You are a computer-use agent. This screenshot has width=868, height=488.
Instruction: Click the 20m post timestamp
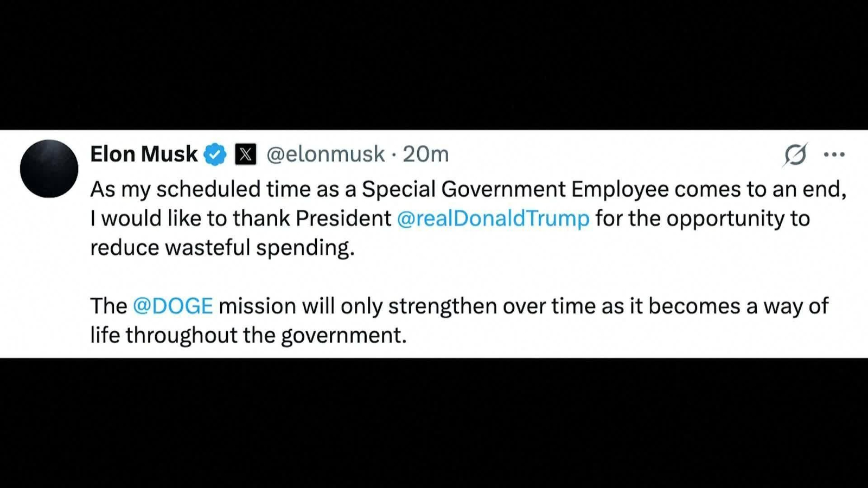(426, 155)
